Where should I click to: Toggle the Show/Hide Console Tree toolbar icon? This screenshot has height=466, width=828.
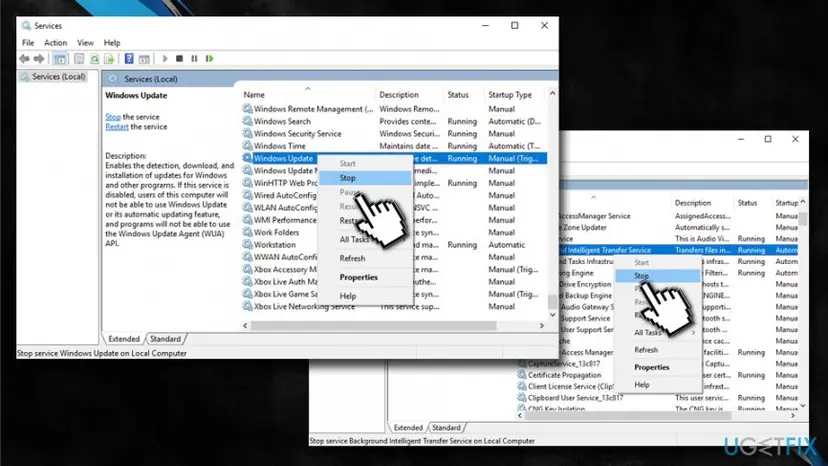pos(60,59)
